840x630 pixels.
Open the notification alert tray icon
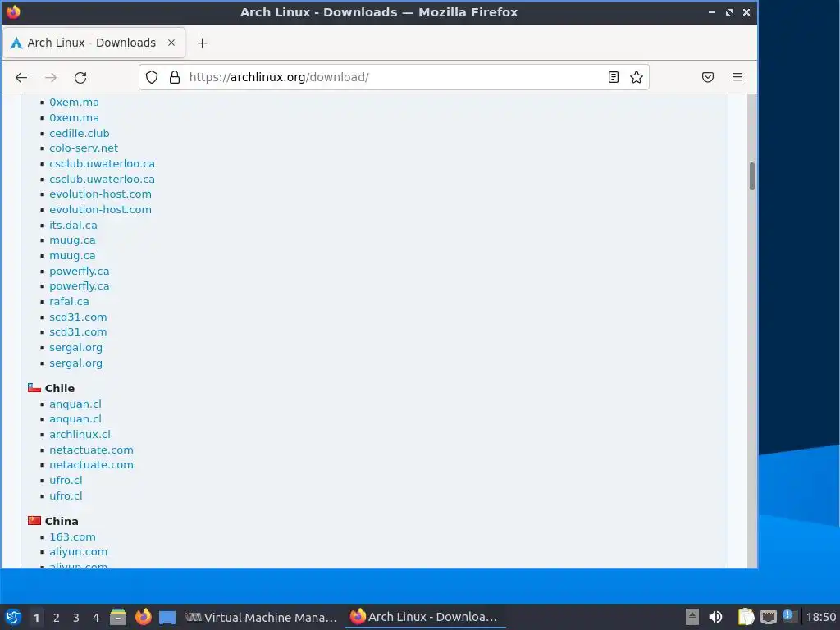coord(788,616)
